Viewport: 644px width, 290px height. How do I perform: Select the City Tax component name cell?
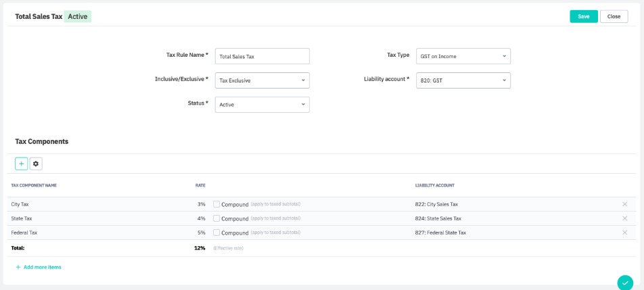point(20,204)
